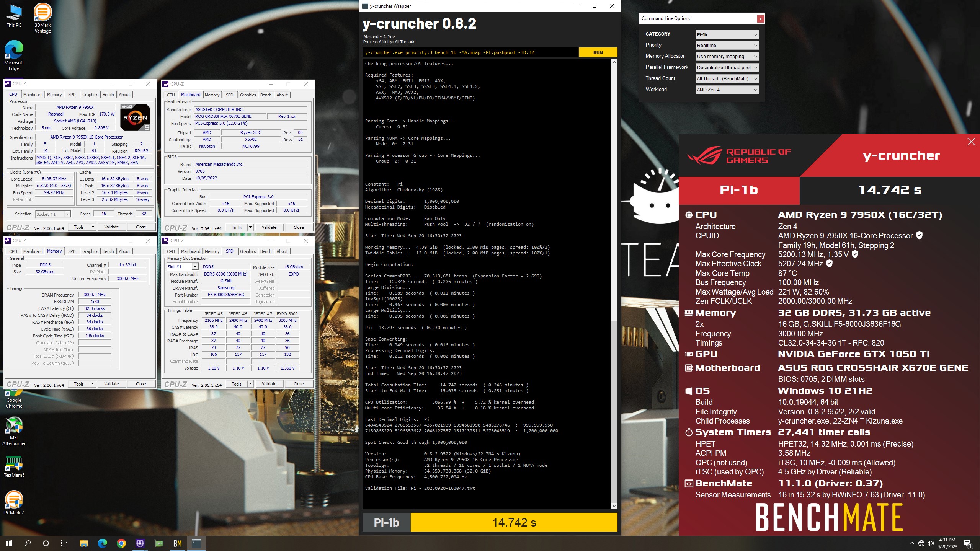Open CPU tab in CPU-Z Mainboard window

click(171, 95)
